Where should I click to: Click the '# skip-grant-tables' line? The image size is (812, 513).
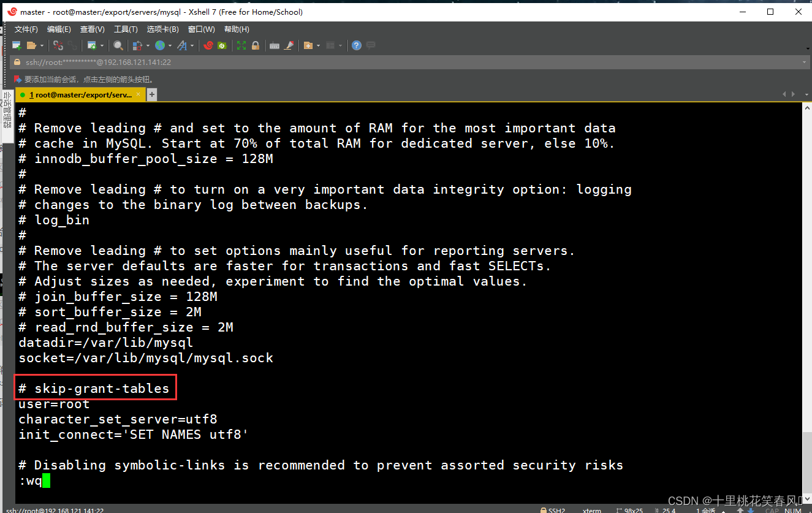pos(94,389)
